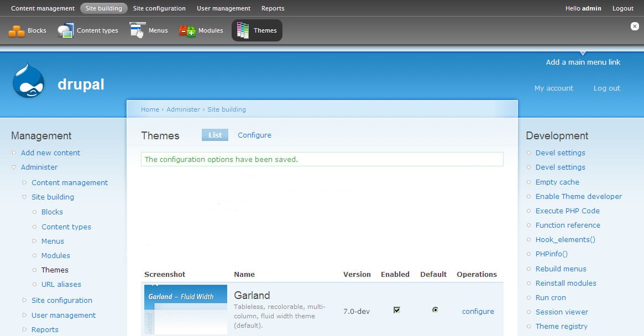This screenshot has width=644, height=336.
Task: Click Enable Theme developer link
Action: pos(579,196)
